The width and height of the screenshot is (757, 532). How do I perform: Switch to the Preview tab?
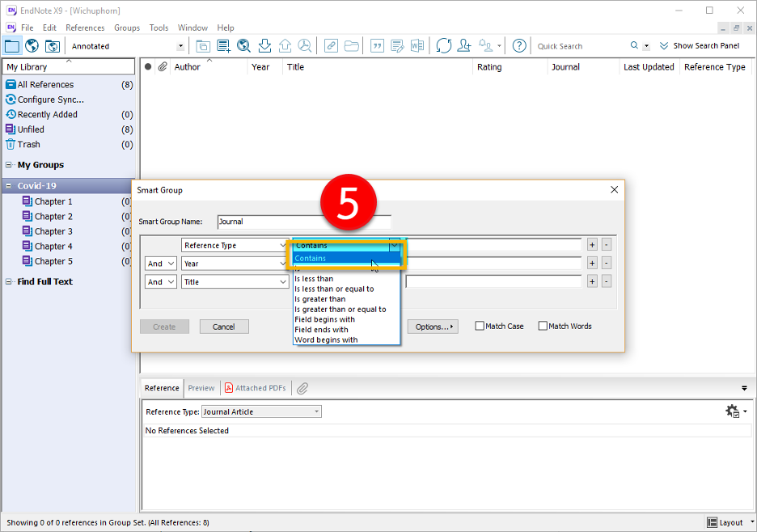tap(201, 388)
